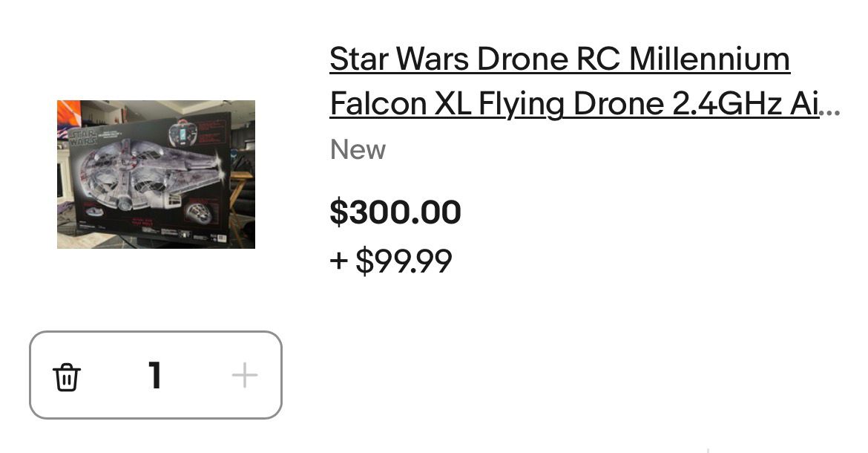Click the + $99.99 shipping cost

(x=391, y=261)
